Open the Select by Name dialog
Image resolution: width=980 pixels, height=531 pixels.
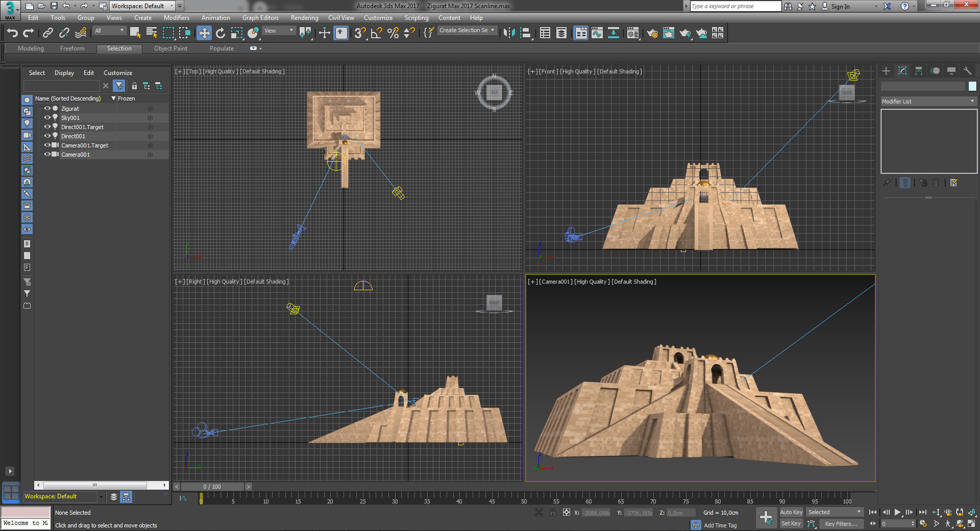(x=152, y=33)
